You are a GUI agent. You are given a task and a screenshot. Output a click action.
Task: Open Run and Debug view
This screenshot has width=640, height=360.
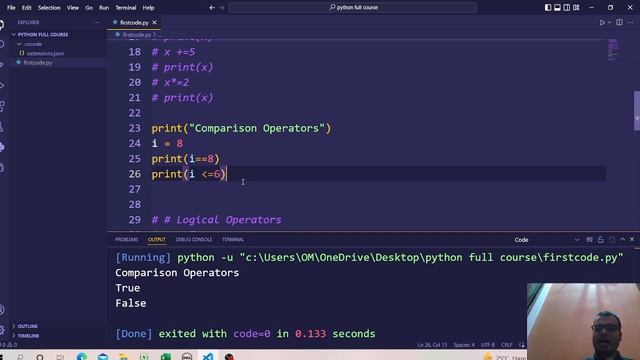(2, 85)
